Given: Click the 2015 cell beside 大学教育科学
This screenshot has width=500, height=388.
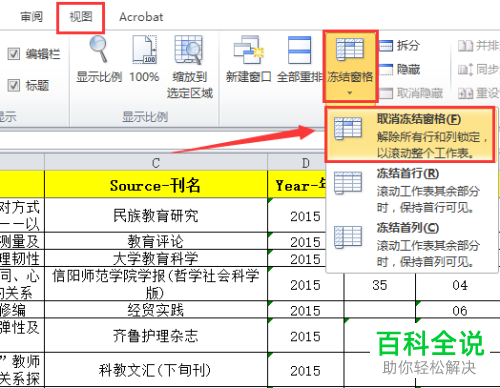Looking at the screenshot, I should click(x=297, y=258).
